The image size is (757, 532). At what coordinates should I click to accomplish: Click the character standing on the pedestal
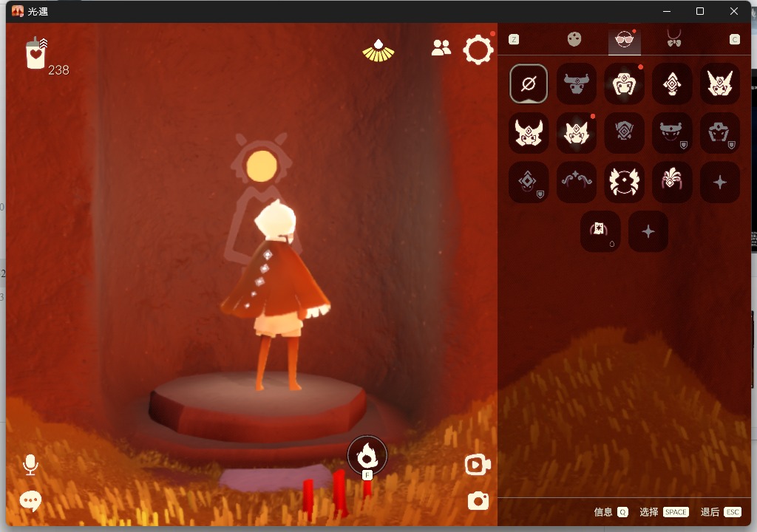(275, 295)
